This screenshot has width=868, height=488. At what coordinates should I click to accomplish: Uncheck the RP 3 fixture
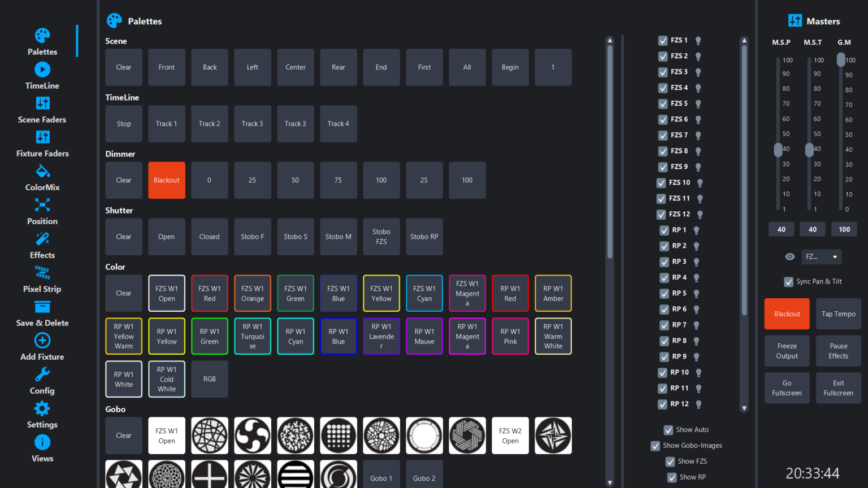click(x=665, y=262)
